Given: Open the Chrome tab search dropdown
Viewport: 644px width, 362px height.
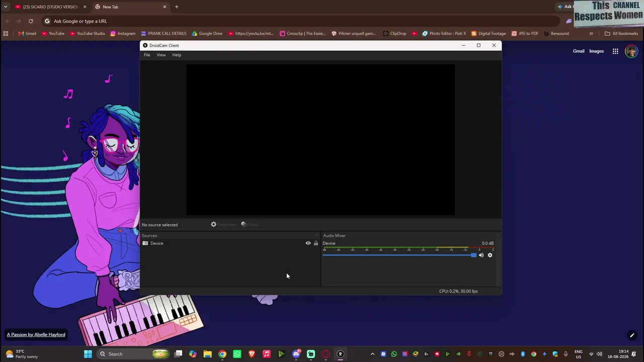Looking at the screenshot, I should tap(6, 7).
